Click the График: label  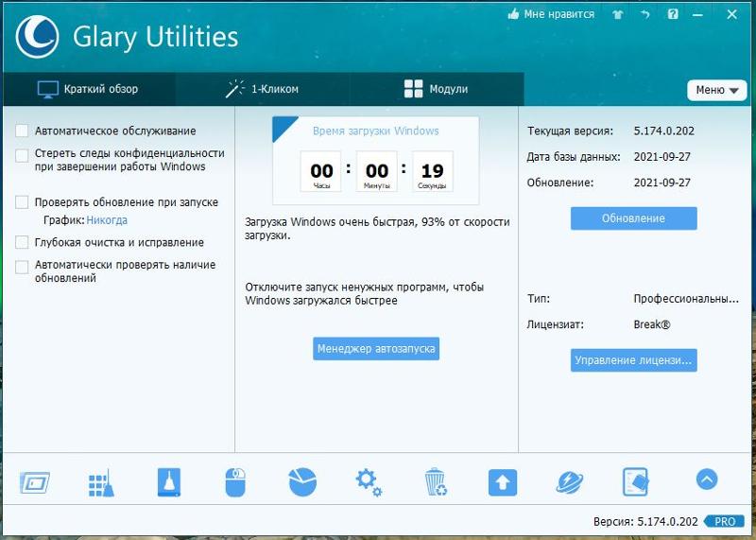click(64, 220)
